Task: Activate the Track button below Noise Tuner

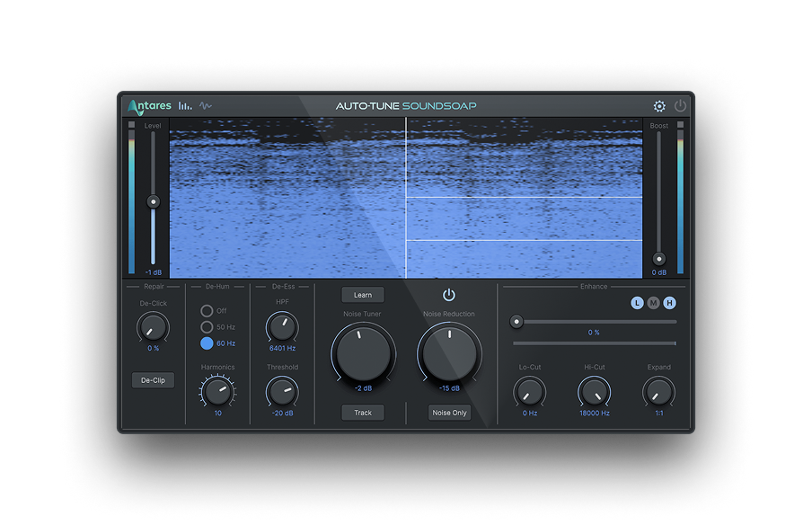Action: click(x=362, y=412)
